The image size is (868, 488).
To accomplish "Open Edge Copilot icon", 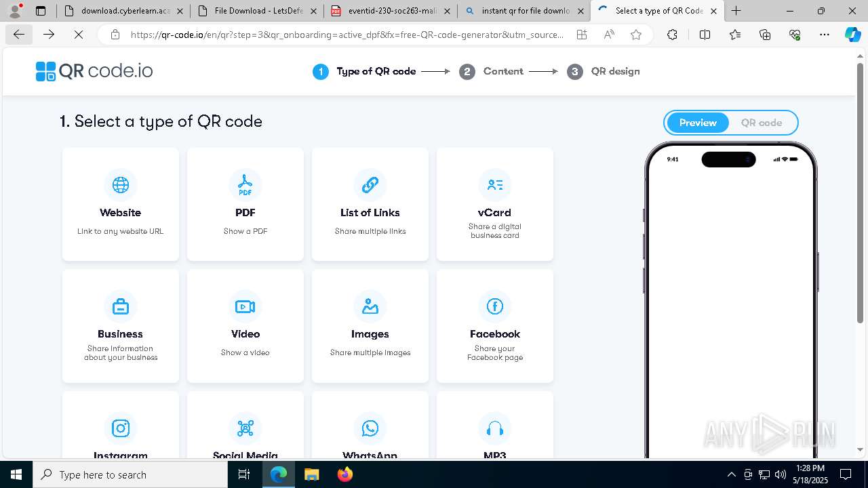I will (852, 35).
